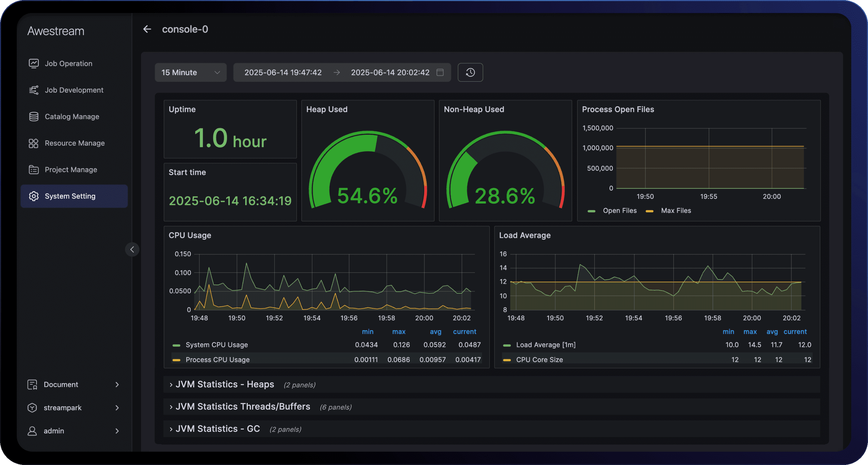Collapse the sidebar with chevron button
This screenshot has width=868, height=465.
coord(132,249)
